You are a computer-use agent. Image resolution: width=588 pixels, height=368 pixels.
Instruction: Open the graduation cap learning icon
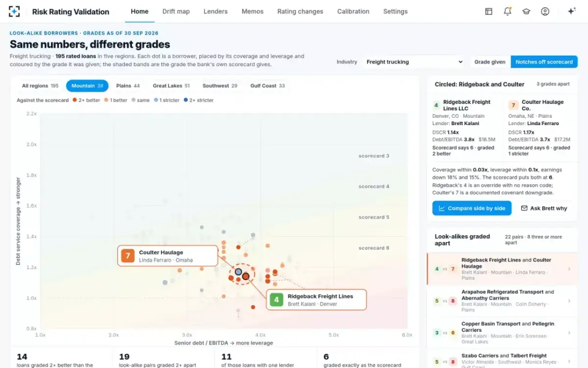click(526, 11)
